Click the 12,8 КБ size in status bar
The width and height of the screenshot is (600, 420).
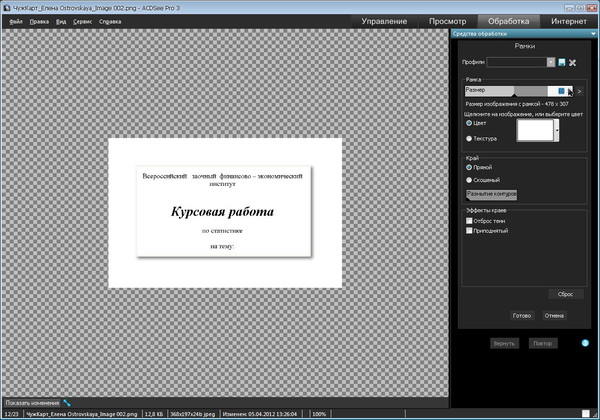point(154,414)
